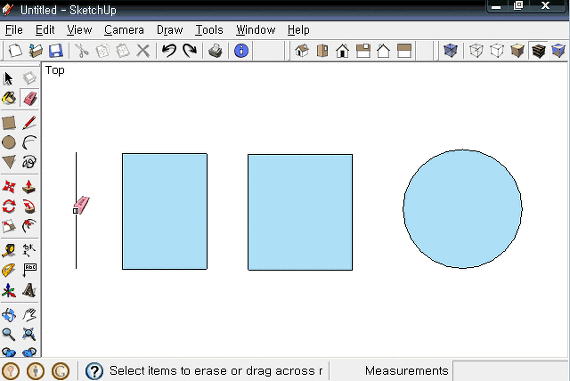
Task: Select the arrow Select tool
Action: [8, 78]
